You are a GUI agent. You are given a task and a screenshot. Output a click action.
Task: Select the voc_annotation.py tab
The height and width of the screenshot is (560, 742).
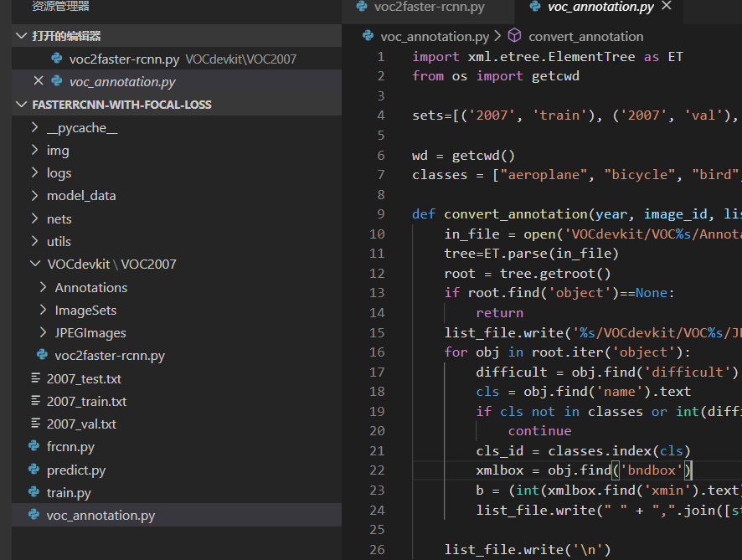point(600,7)
